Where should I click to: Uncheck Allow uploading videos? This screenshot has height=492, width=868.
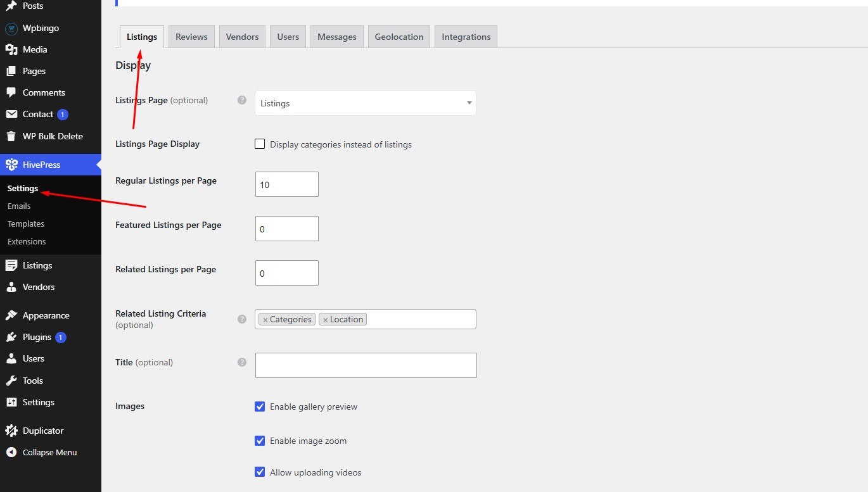(x=260, y=472)
